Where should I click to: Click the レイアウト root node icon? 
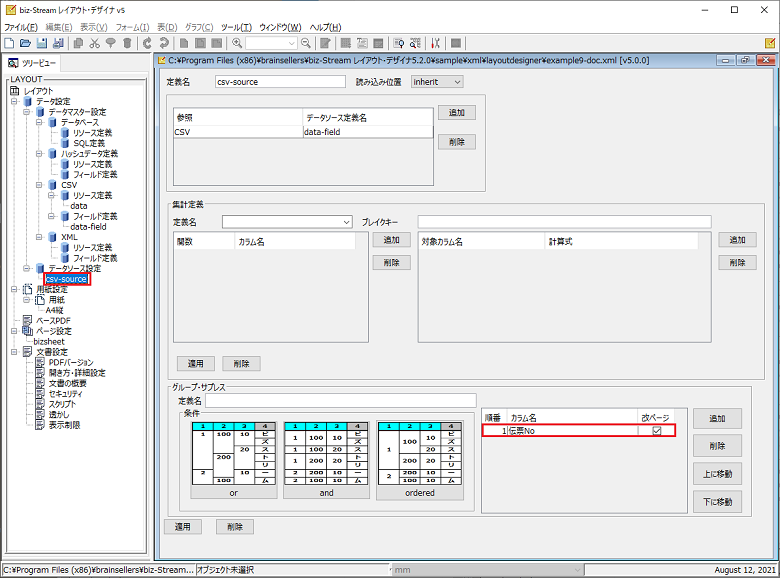15,91
